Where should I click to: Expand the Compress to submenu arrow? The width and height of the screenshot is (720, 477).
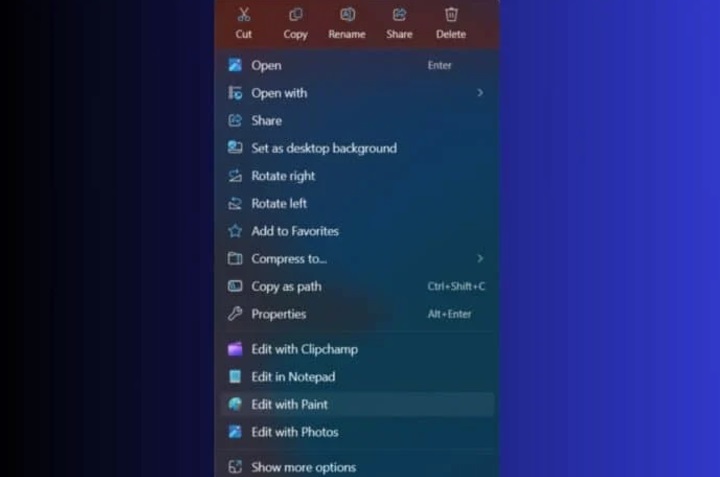point(480,258)
